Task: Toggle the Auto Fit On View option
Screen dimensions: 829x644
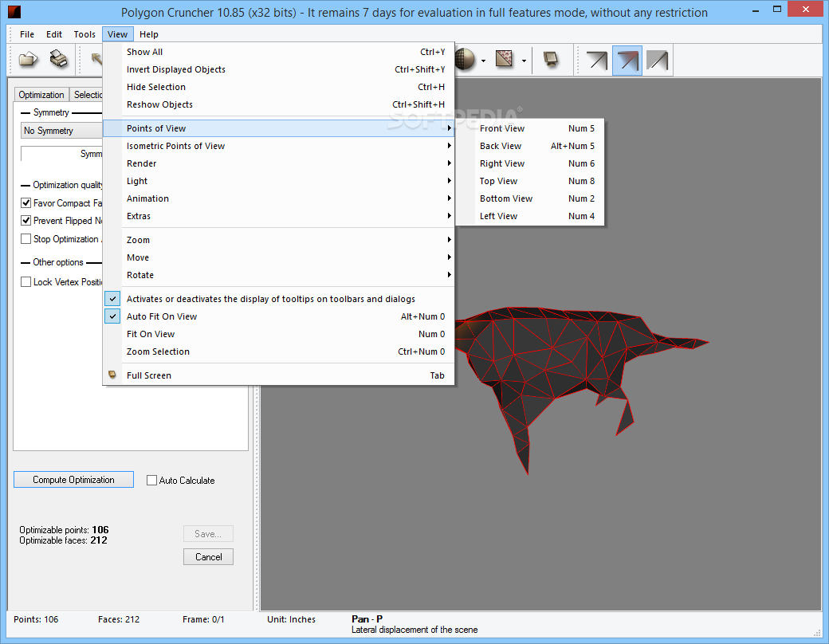Action: (x=279, y=316)
